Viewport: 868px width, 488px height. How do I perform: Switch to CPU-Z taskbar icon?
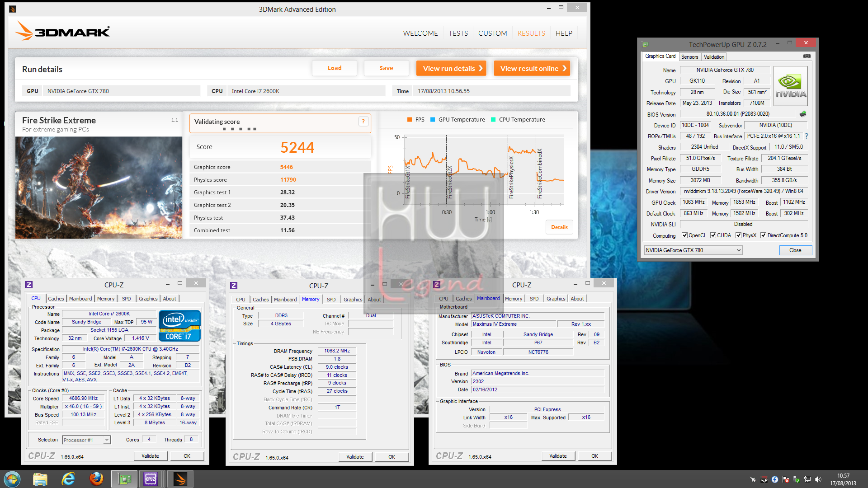[151, 479]
